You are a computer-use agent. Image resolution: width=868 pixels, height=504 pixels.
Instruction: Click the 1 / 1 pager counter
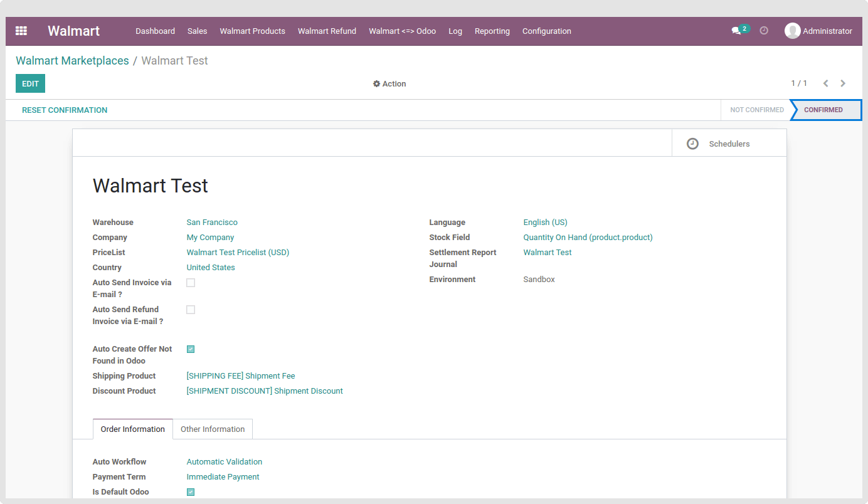(x=799, y=83)
